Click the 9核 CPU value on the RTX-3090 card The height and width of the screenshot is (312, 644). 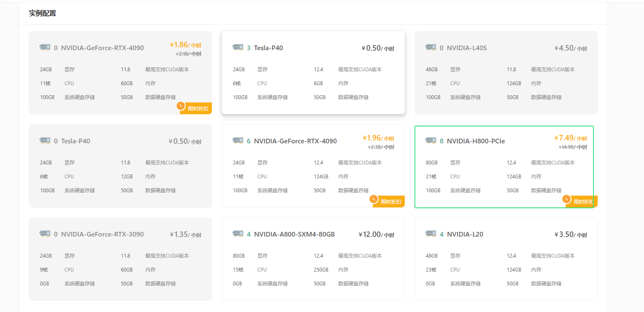point(44,270)
